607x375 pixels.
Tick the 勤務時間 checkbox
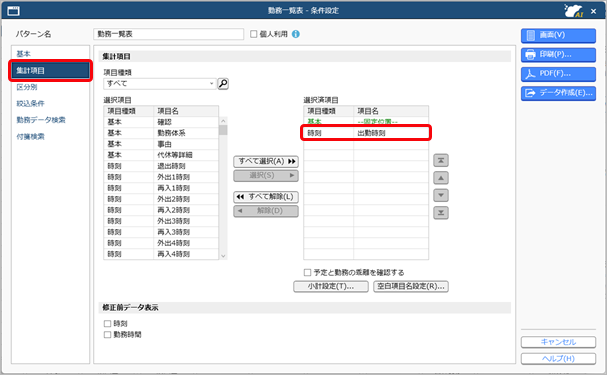108,335
